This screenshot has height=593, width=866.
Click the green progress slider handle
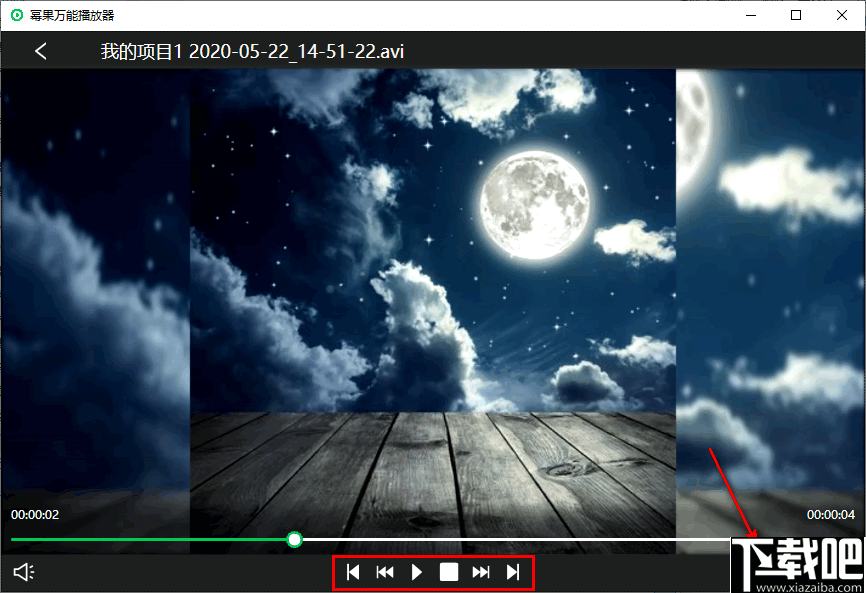point(295,539)
